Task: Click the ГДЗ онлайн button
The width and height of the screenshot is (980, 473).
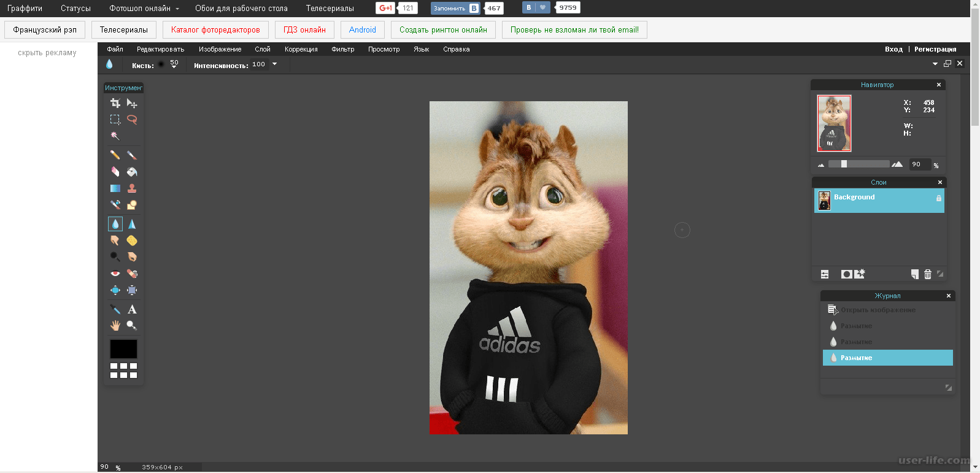Action: (304, 30)
